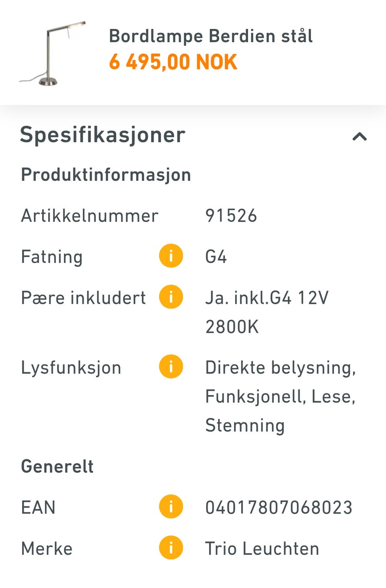The height and width of the screenshot is (588, 386).
Task: Click the Lysfunksjon label text
Action: (71, 368)
